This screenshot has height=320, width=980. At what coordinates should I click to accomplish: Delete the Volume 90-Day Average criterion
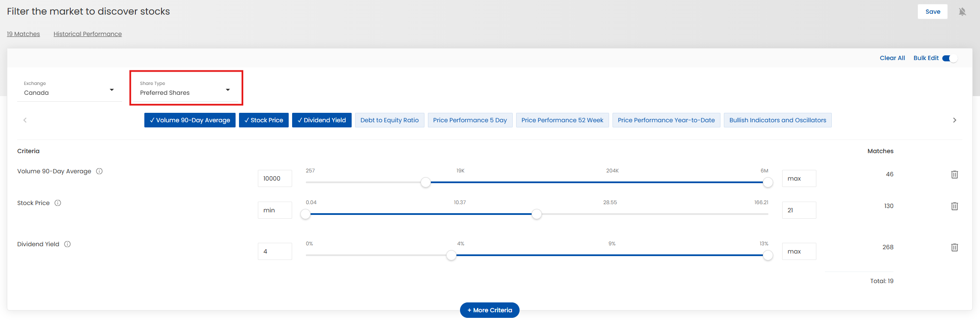coord(954,175)
